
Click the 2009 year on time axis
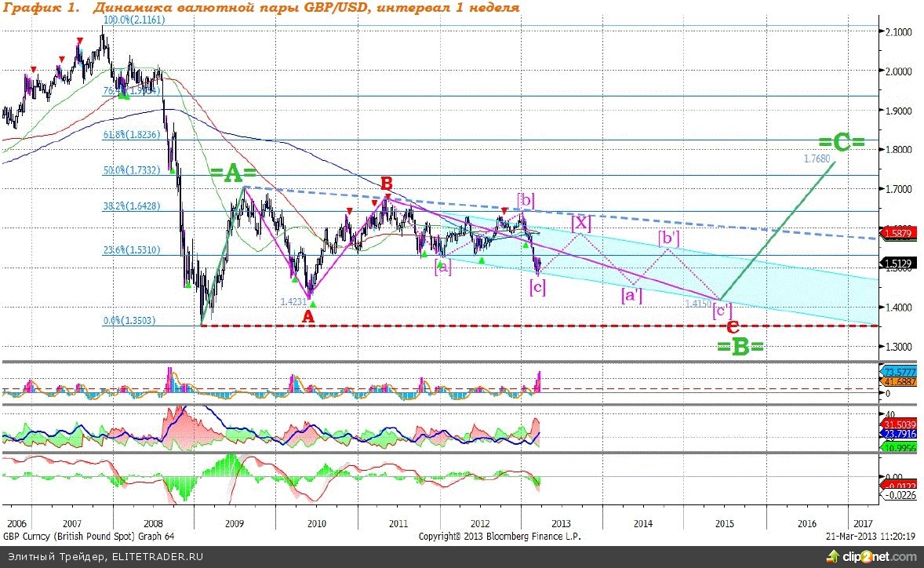(x=234, y=522)
